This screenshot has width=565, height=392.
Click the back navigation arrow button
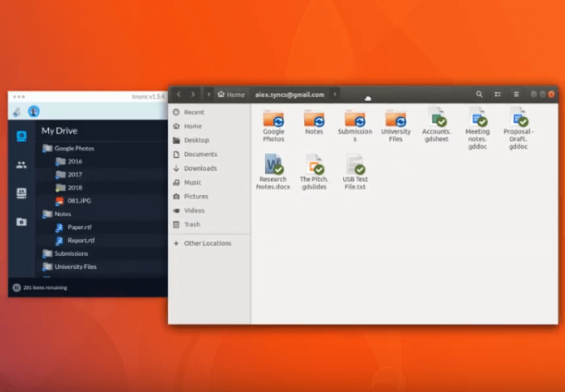[179, 95]
